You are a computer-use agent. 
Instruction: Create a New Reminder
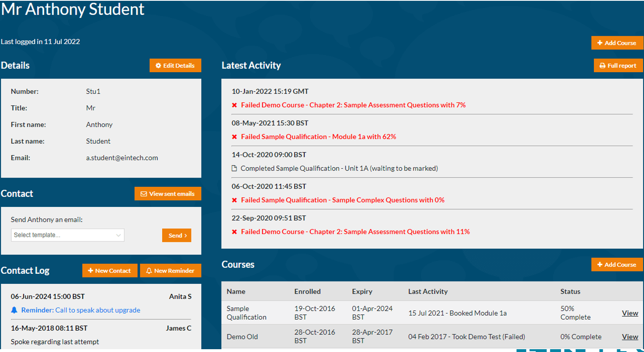point(170,271)
